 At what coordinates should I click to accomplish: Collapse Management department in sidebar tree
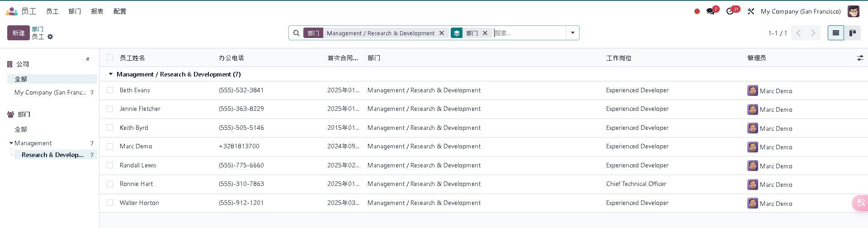pyautogui.click(x=11, y=143)
